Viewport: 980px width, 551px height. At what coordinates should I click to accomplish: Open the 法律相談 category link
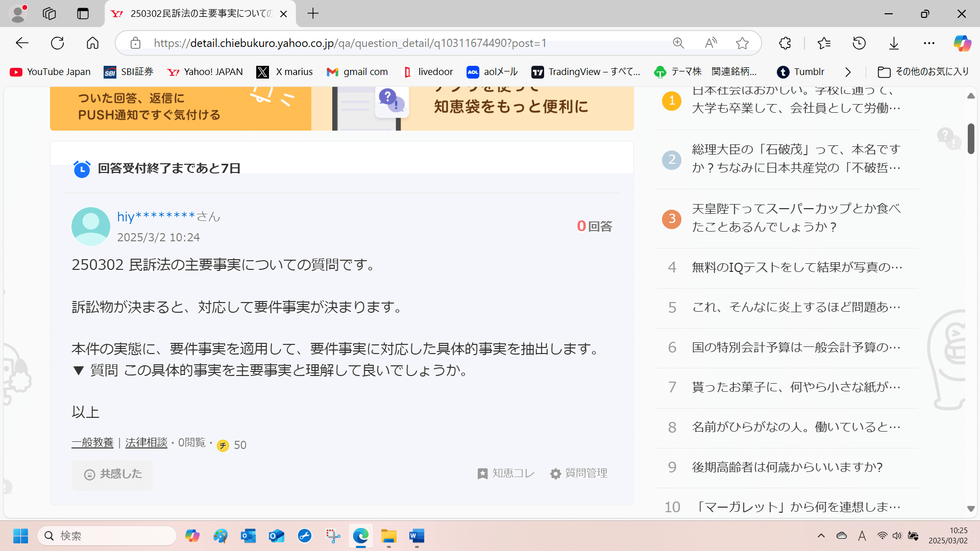(x=146, y=443)
